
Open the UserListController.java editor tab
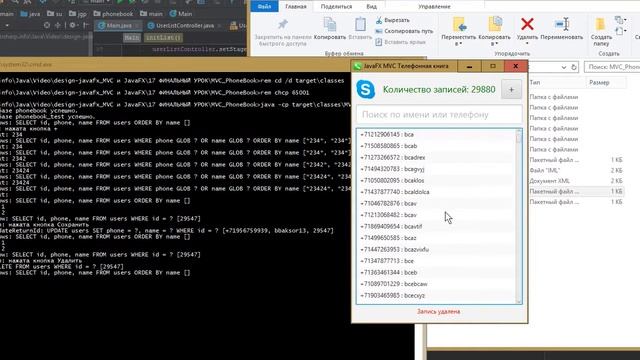pos(184,25)
